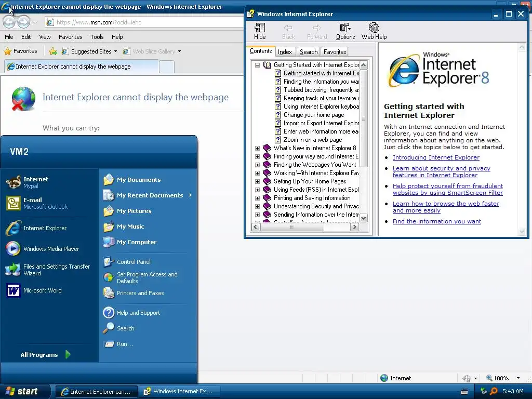Follow the Introducing Internet Explorer link
The image size is (532, 399).
click(x=436, y=157)
